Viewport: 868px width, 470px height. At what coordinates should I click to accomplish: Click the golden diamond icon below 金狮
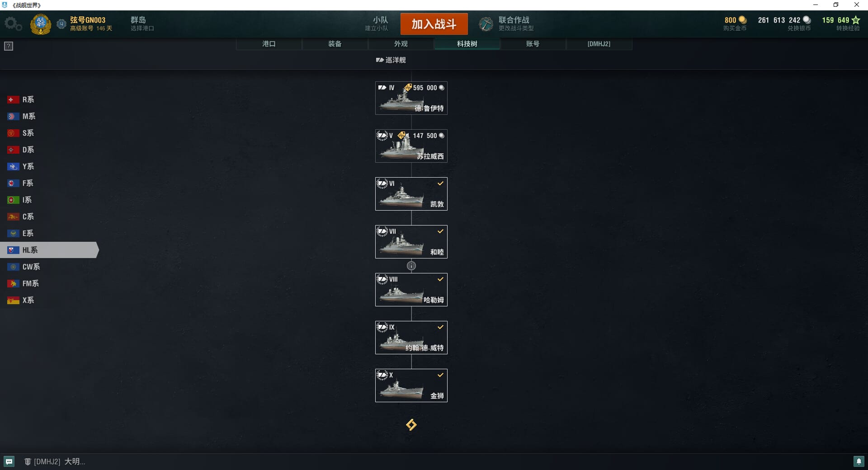(x=411, y=425)
